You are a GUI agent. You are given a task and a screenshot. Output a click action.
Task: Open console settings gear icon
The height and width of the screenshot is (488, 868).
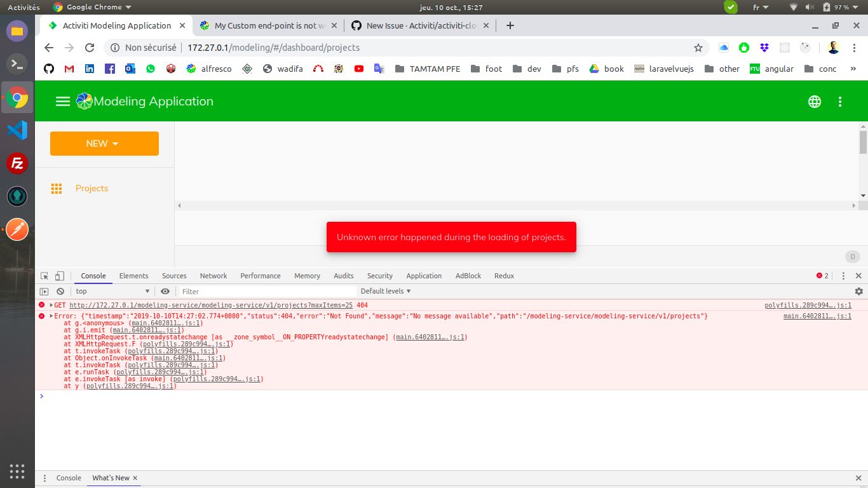tap(859, 292)
